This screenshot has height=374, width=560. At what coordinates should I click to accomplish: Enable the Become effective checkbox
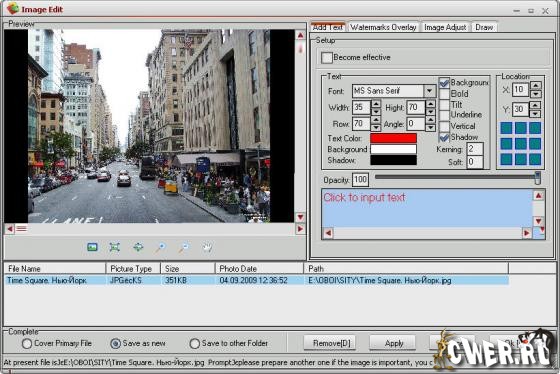pyautogui.click(x=326, y=58)
